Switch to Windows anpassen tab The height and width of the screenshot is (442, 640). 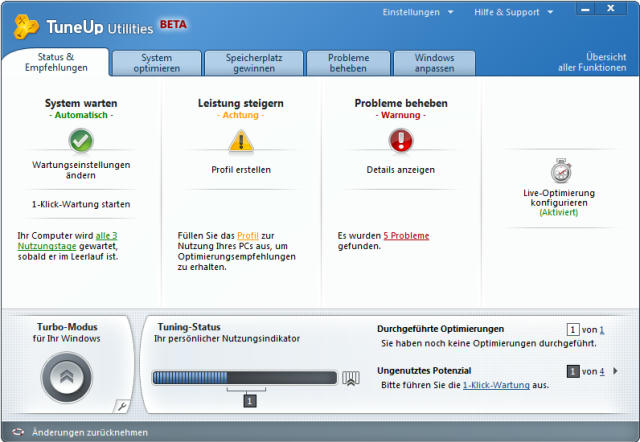(x=434, y=63)
